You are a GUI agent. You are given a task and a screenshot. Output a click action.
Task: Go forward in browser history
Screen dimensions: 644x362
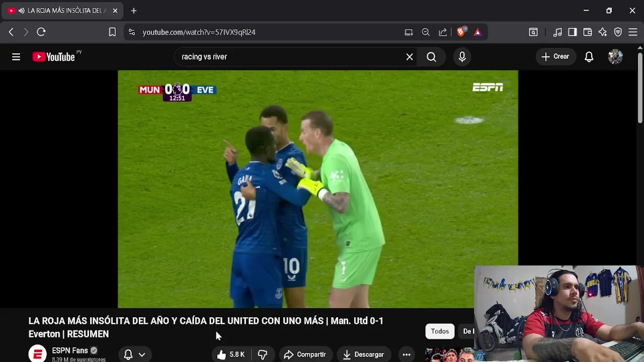tap(26, 32)
